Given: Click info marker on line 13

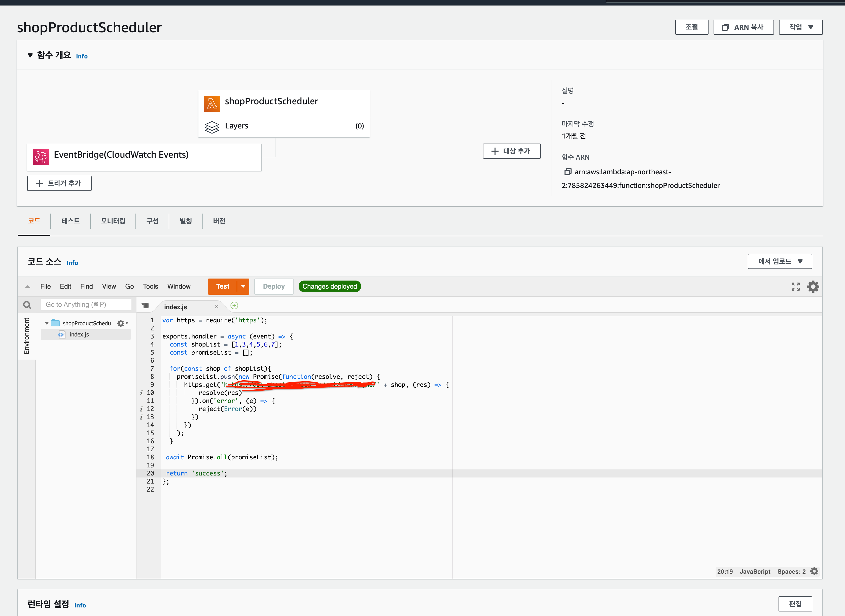Looking at the screenshot, I should click(x=141, y=417).
